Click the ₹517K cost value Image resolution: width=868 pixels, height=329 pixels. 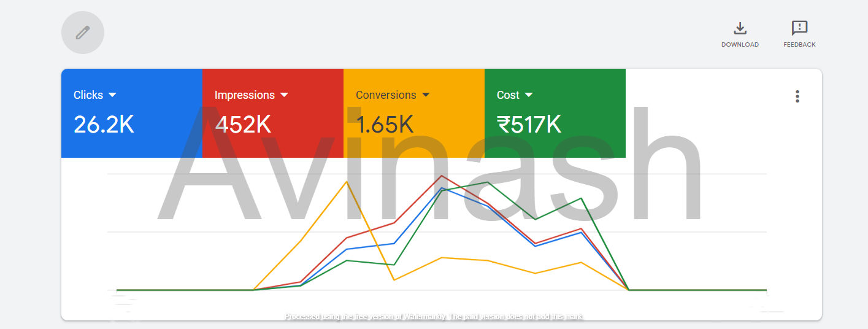tap(529, 125)
